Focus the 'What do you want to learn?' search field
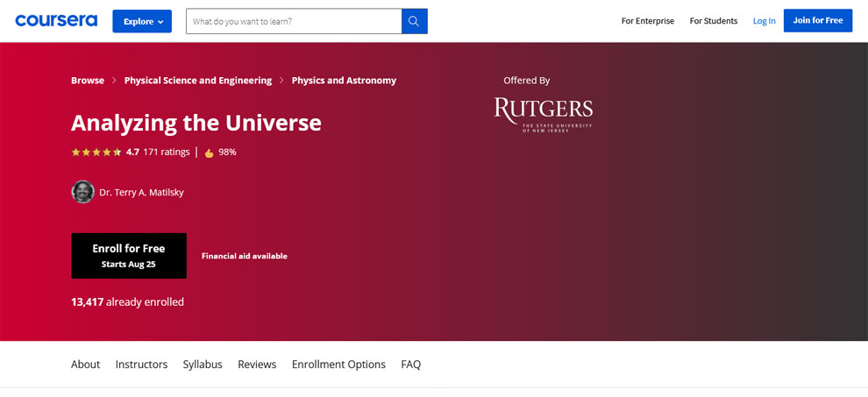The image size is (868, 397). click(x=294, y=21)
